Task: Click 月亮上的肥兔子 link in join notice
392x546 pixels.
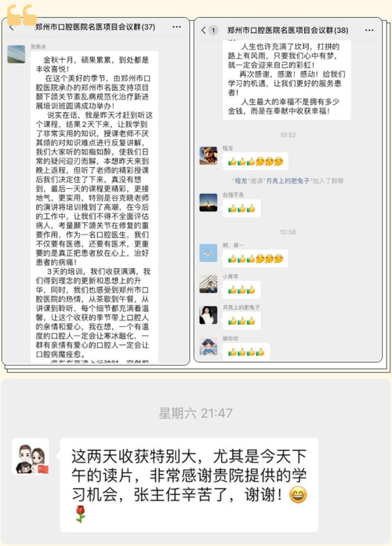Action: [x=288, y=180]
